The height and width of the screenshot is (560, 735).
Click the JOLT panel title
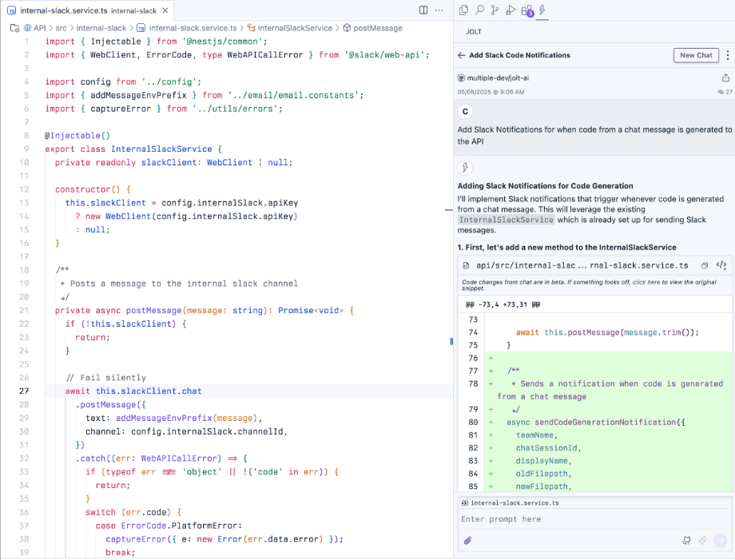474,32
